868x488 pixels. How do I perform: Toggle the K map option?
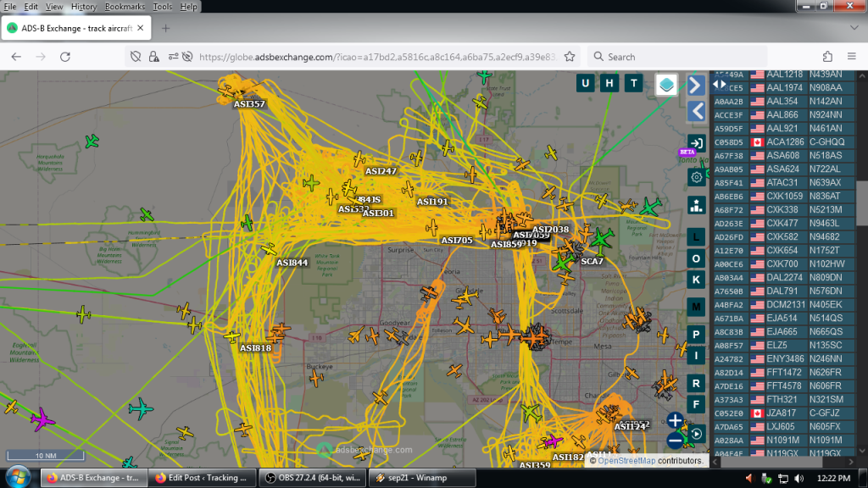[697, 280]
